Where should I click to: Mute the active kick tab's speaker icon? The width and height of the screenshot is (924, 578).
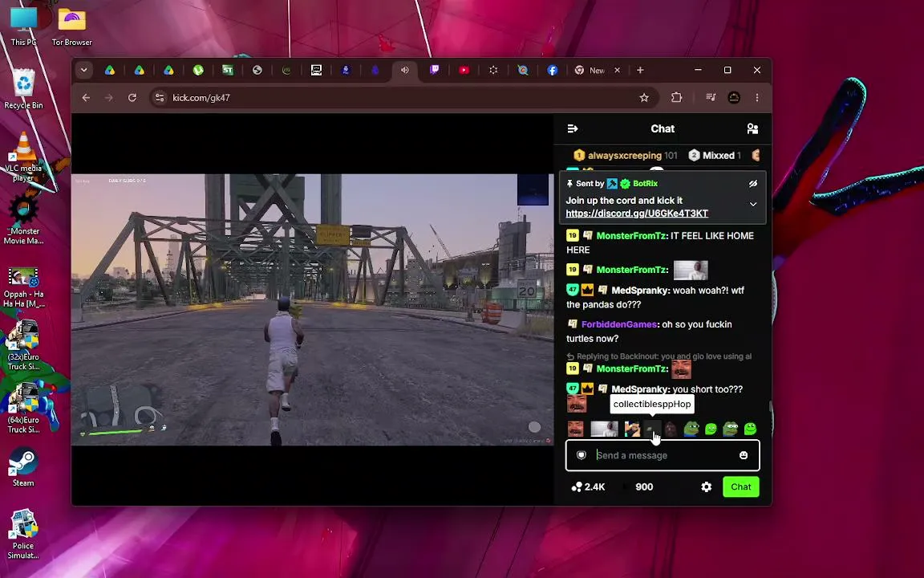click(x=405, y=70)
